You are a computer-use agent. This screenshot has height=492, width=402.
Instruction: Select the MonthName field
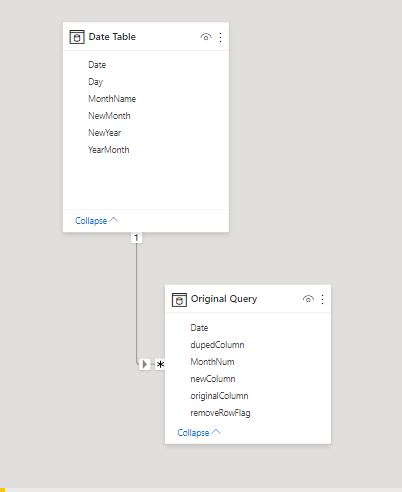tap(112, 99)
